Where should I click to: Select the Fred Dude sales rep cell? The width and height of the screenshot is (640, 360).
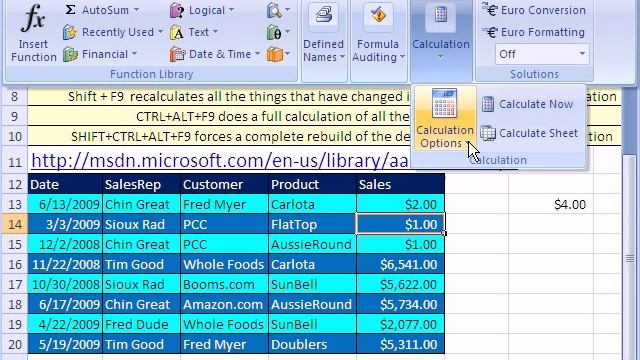click(x=141, y=324)
